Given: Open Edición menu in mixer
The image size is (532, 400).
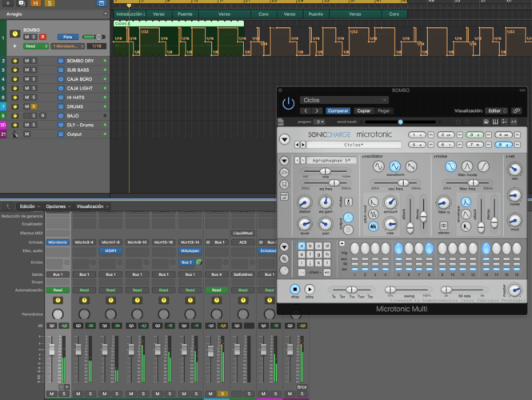Looking at the screenshot, I should tap(30, 206).
